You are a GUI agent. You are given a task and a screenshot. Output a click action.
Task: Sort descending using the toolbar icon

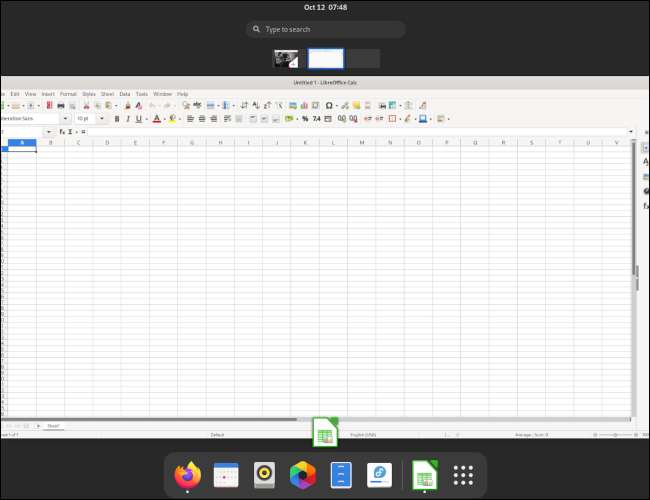pyautogui.click(x=267, y=105)
